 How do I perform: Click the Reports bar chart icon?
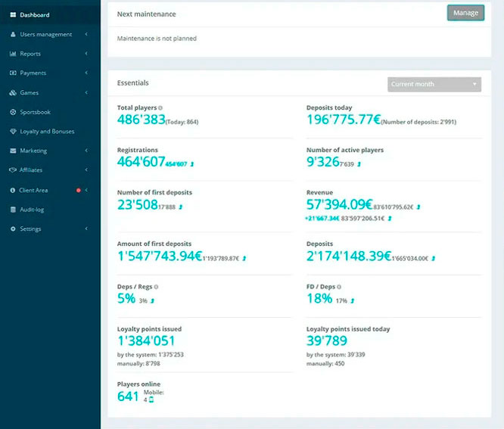pyautogui.click(x=13, y=54)
